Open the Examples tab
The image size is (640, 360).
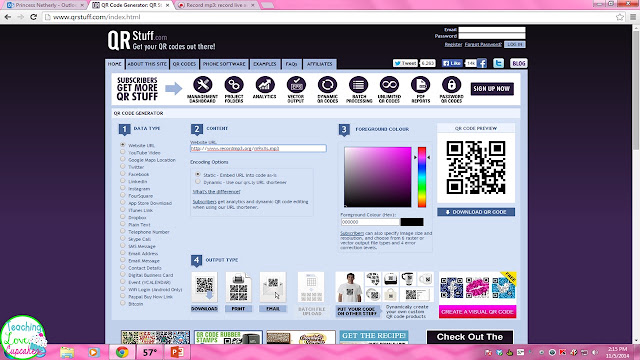(x=265, y=64)
